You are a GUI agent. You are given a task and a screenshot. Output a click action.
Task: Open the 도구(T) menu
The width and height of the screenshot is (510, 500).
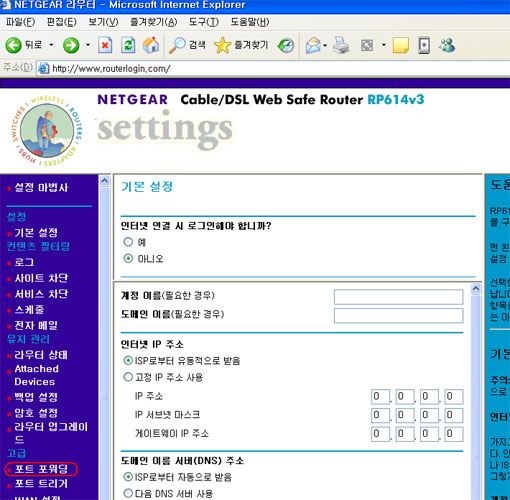pos(204,22)
